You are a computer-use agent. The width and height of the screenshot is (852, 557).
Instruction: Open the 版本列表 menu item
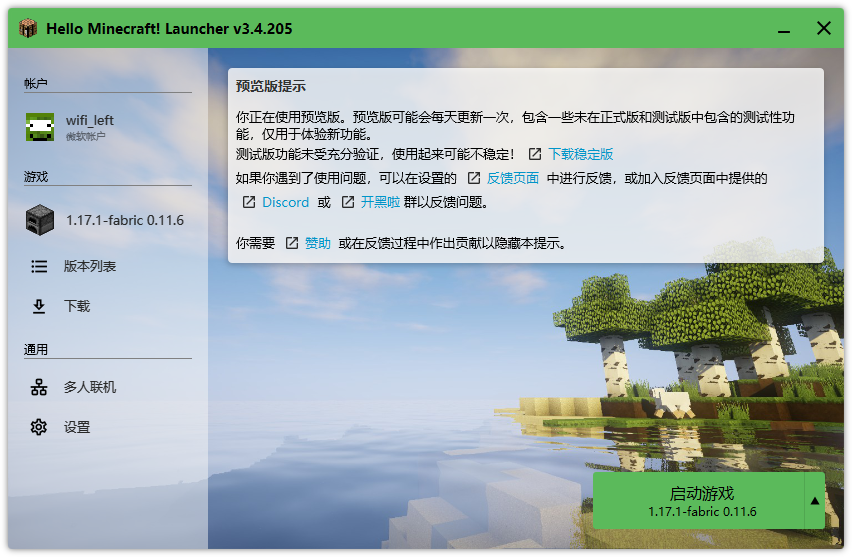coord(90,267)
